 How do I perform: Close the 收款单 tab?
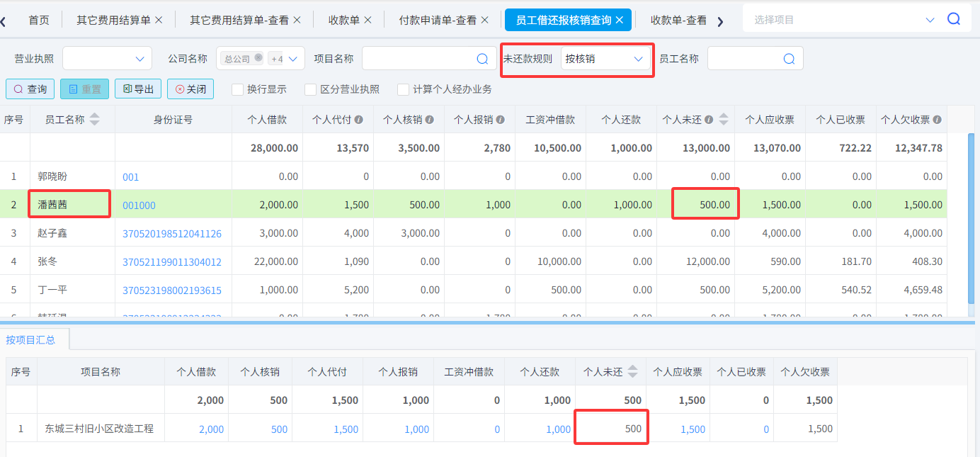(368, 21)
